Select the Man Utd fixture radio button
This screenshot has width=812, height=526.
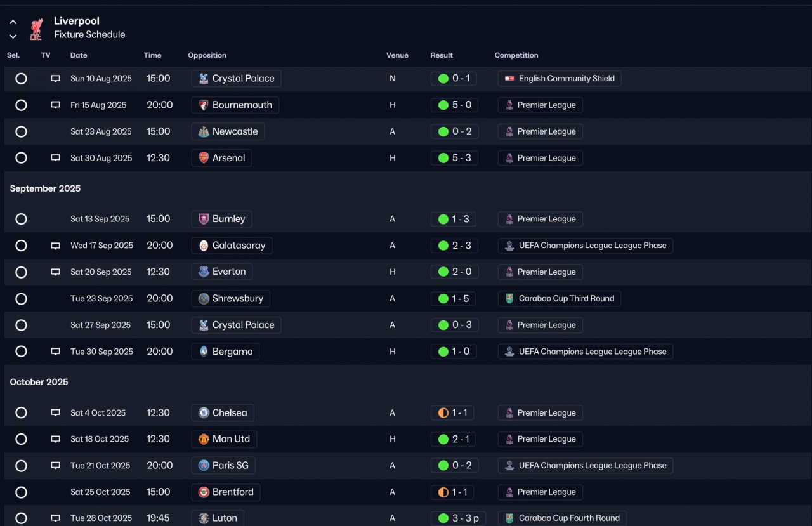click(x=22, y=439)
